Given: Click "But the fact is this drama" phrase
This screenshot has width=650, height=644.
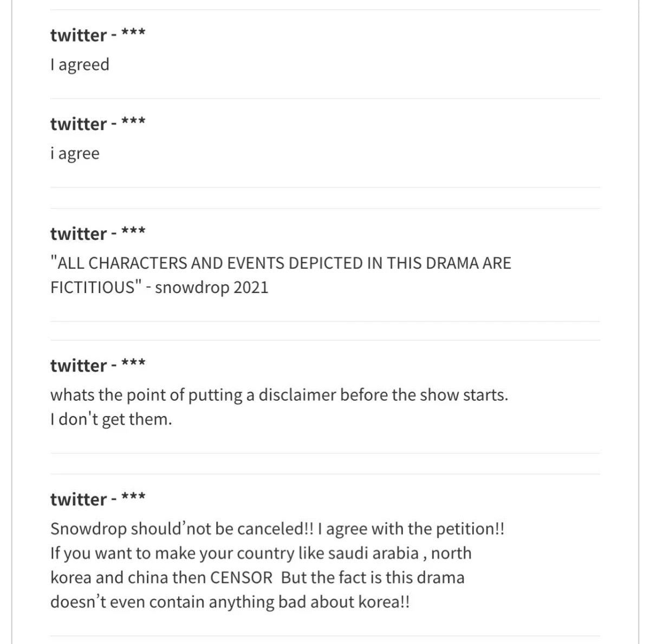Looking at the screenshot, I should click(x=373, y=577).
